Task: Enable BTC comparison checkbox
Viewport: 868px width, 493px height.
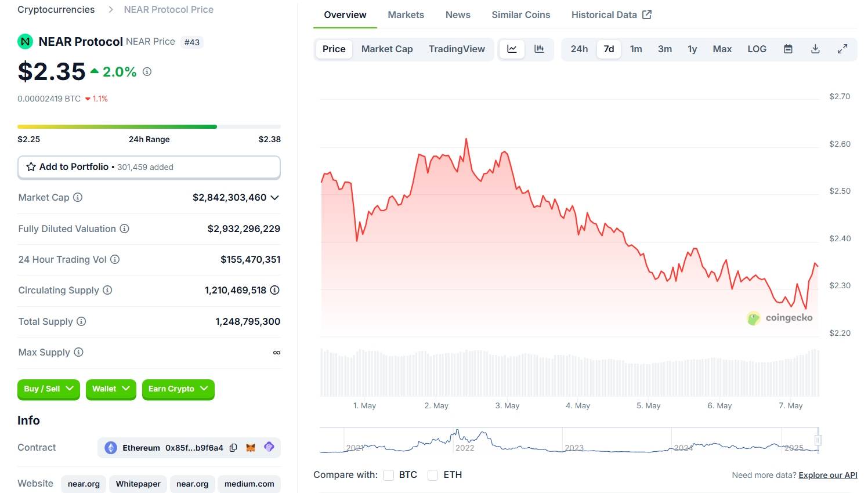Action: pos(389,475)
